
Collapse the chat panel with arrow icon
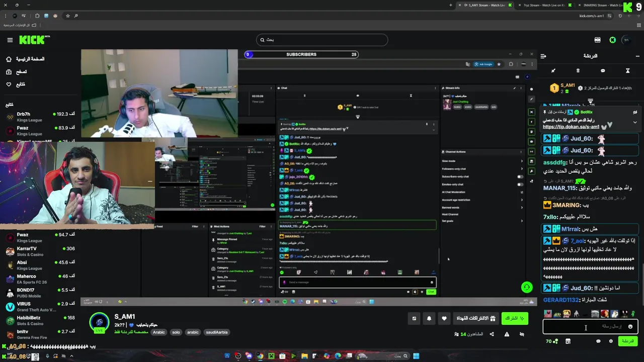[x=543, y=56]
